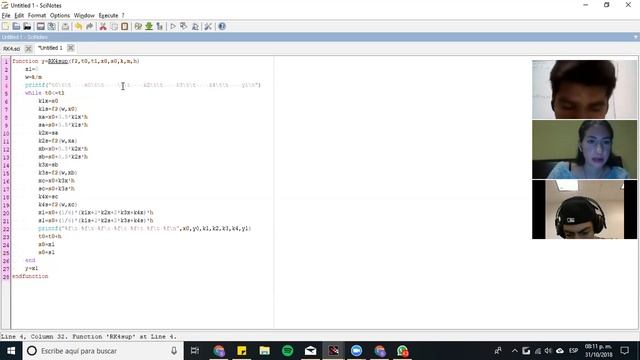Click the middle webcam thumbnail of the woman
Viewport: 640px width, 360px height.
pos(584,149)
